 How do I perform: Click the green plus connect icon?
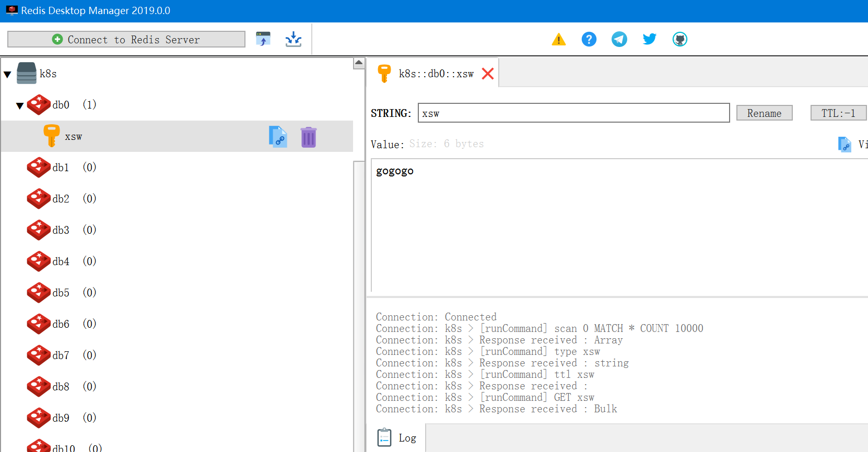click(57, 39)
